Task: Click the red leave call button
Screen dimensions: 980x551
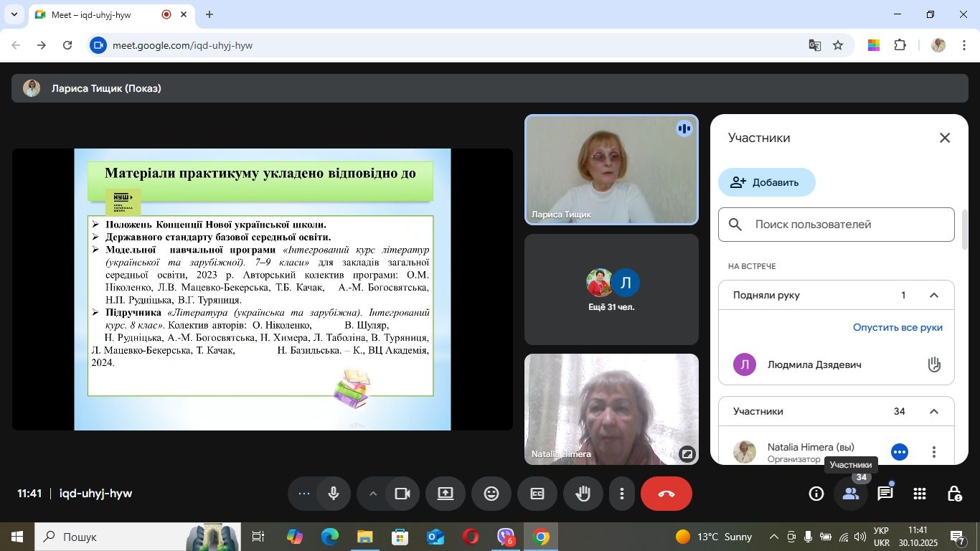Action: coord(666,494)
